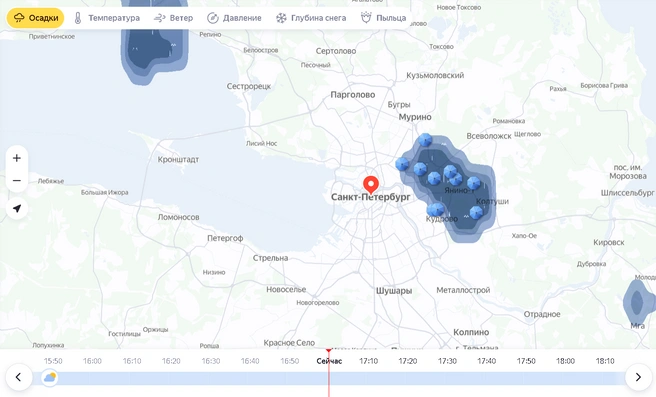This screenshot has height=397, width=656.
Task: Select 16:20 on the timeline
Action: [x=171, y=361]
